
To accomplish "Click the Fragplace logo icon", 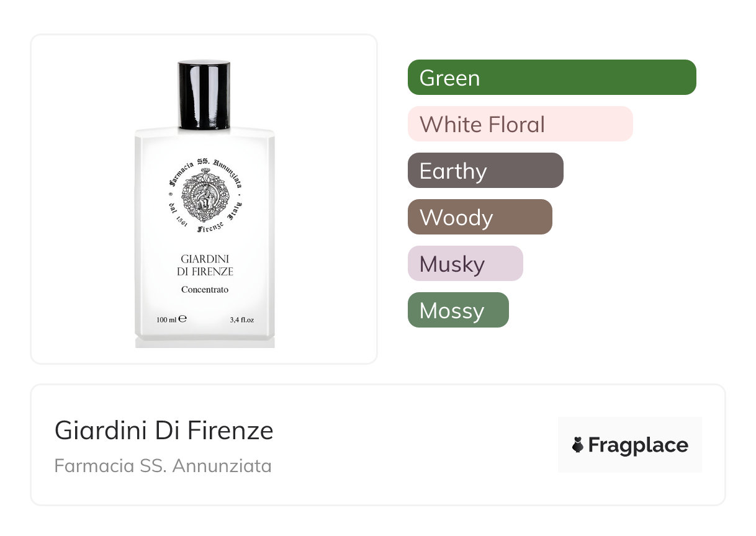I will 578,445.
